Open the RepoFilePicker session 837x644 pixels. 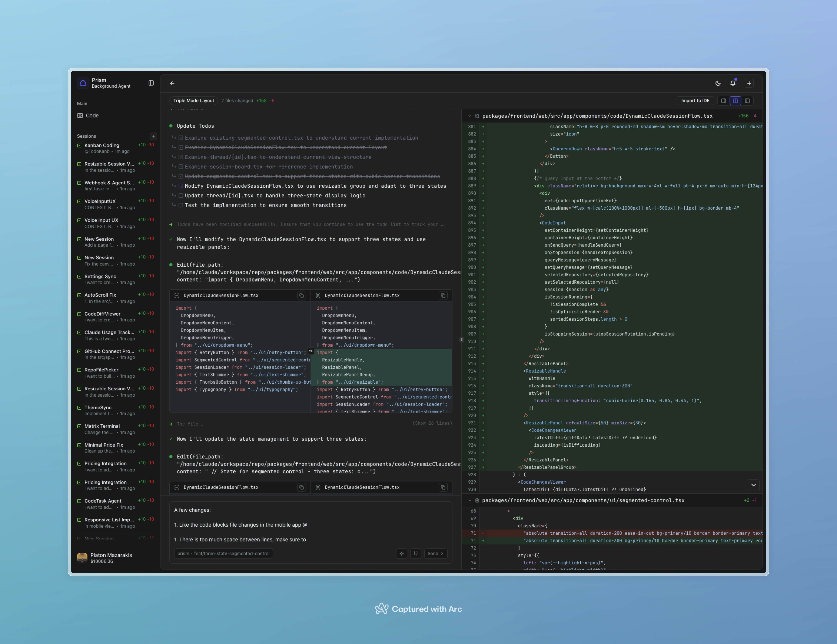click(116, 373)
